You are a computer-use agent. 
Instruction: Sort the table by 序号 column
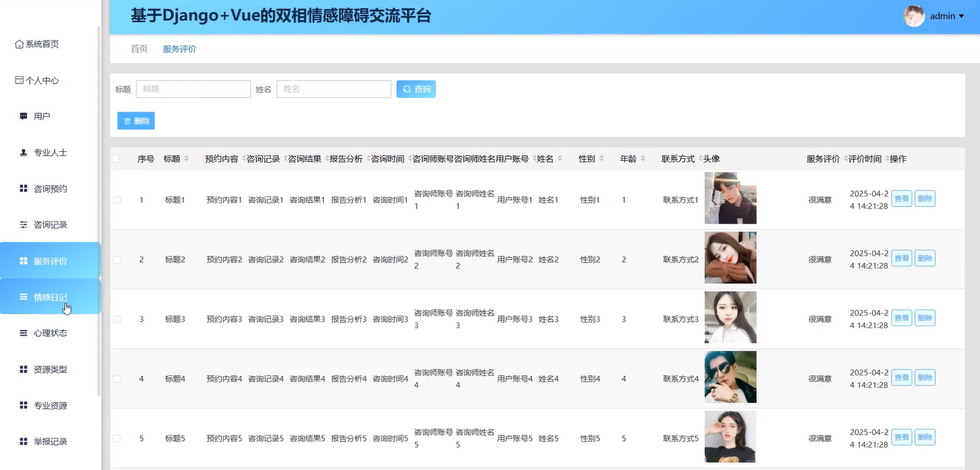145,159
